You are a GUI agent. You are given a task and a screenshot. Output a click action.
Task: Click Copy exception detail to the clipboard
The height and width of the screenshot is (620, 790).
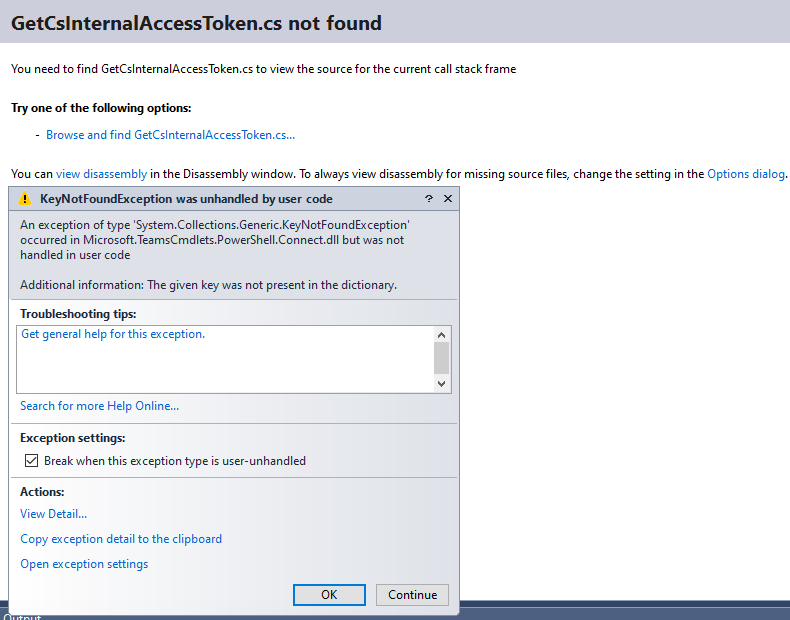click(121, 539)
